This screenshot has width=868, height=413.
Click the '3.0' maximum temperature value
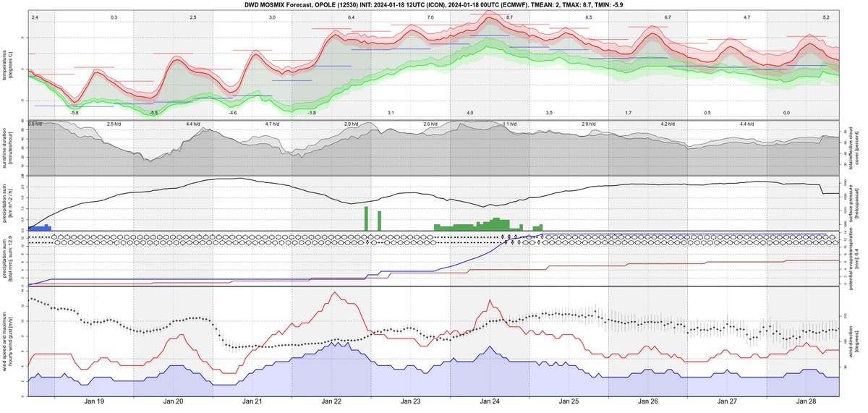pyautogui.click(x=272, y=17)
